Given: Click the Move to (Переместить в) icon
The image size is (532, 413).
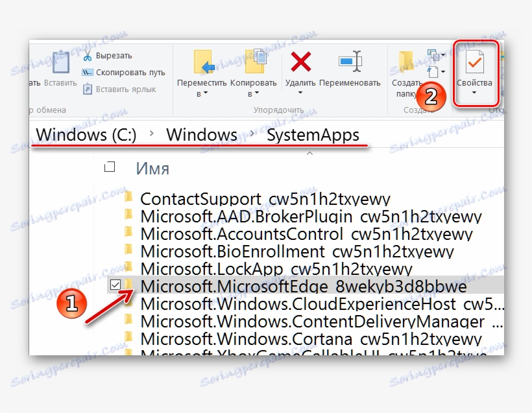Looking at the screenshot, I should 204,62.
